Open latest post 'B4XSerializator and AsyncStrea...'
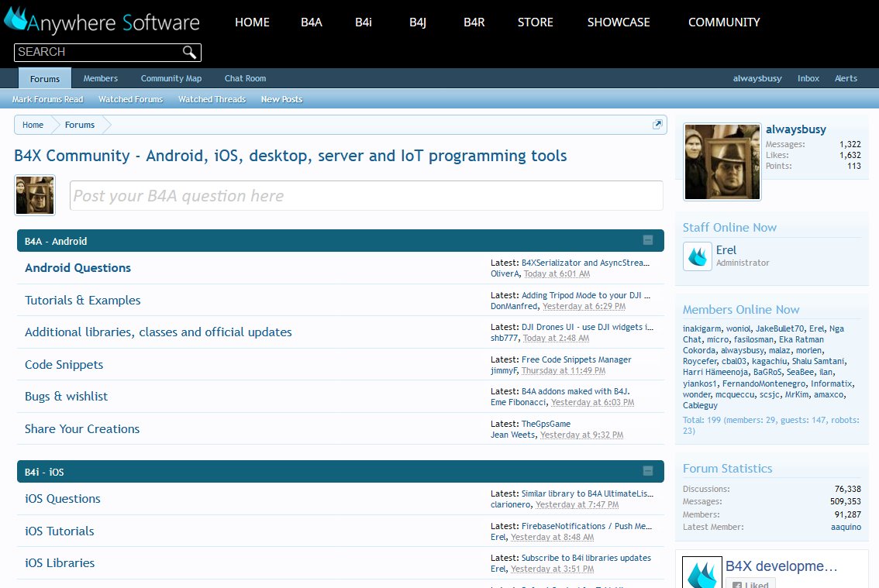The width and height of the screenshot is (879, 588). pos(585,263)
